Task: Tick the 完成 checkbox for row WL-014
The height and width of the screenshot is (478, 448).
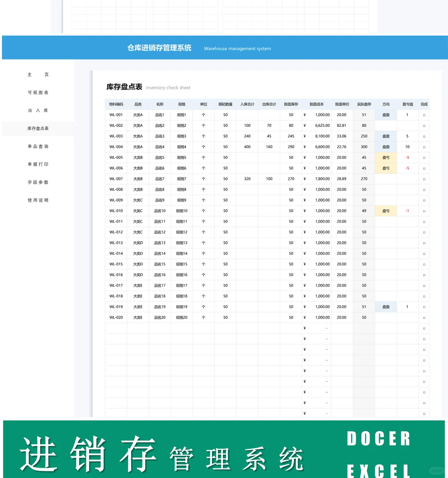Action: coord(424,254)
